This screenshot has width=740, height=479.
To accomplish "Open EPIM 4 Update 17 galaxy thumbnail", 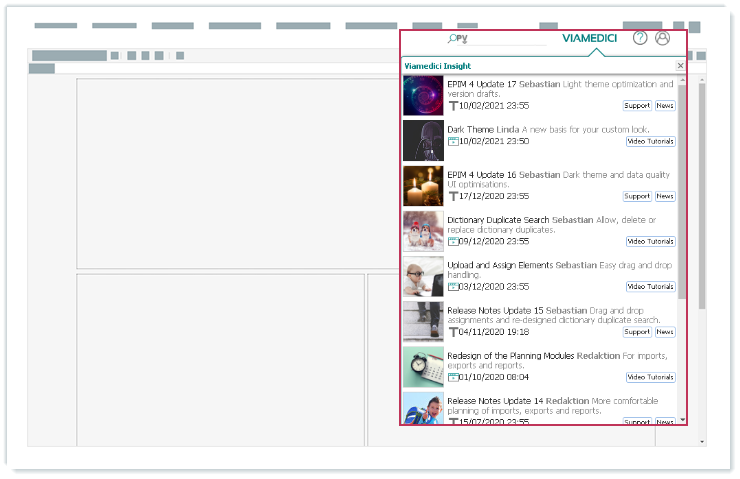I will click(x=423, y=96).
